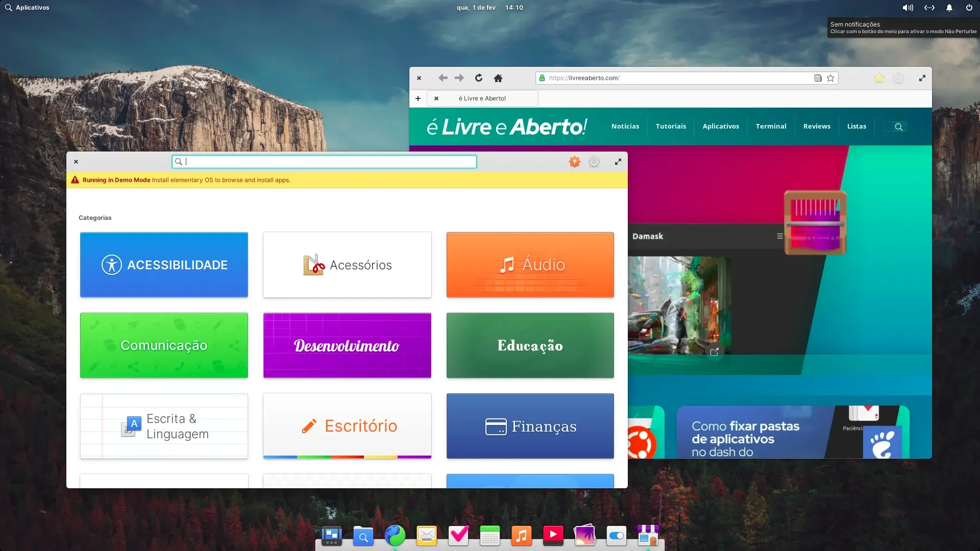
Task: Open the Desenvolvimento category
Action: pyautogui.click(x=347, y=345)
